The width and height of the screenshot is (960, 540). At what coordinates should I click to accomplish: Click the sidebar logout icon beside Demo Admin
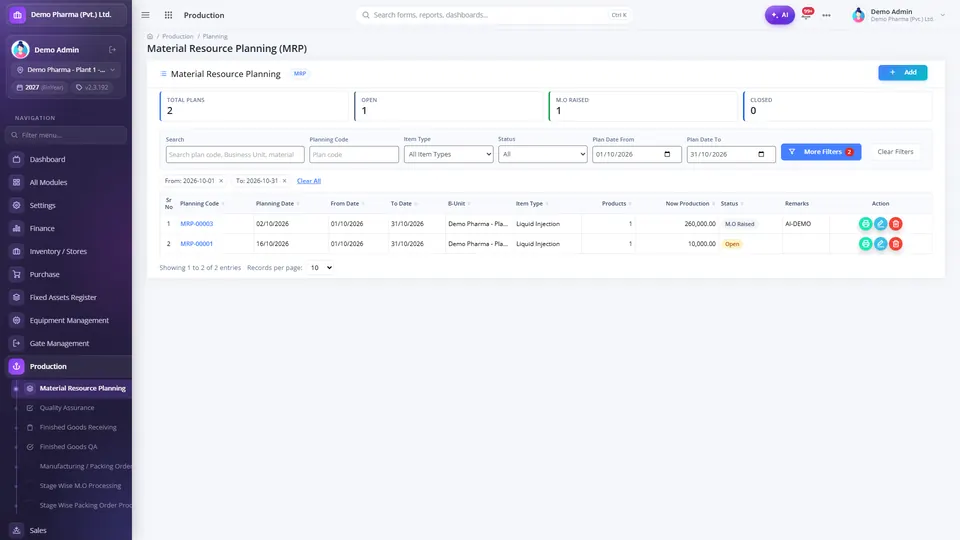pos(113,50)
